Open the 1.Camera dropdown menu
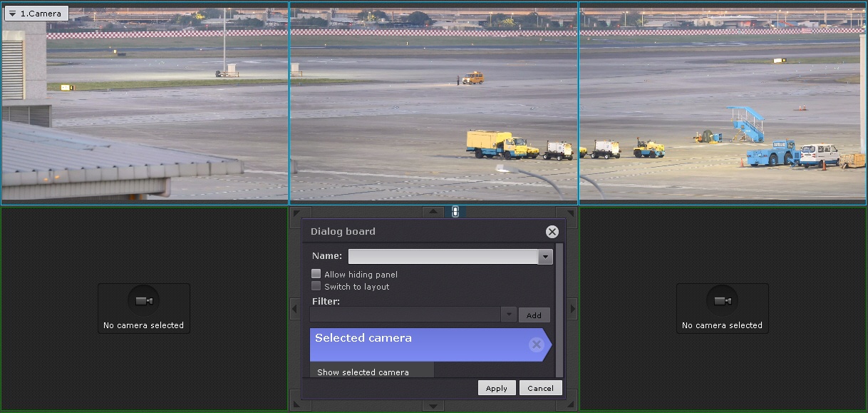Screen dimensions: 868x413 pyautogui.click(x=36, y=14)
